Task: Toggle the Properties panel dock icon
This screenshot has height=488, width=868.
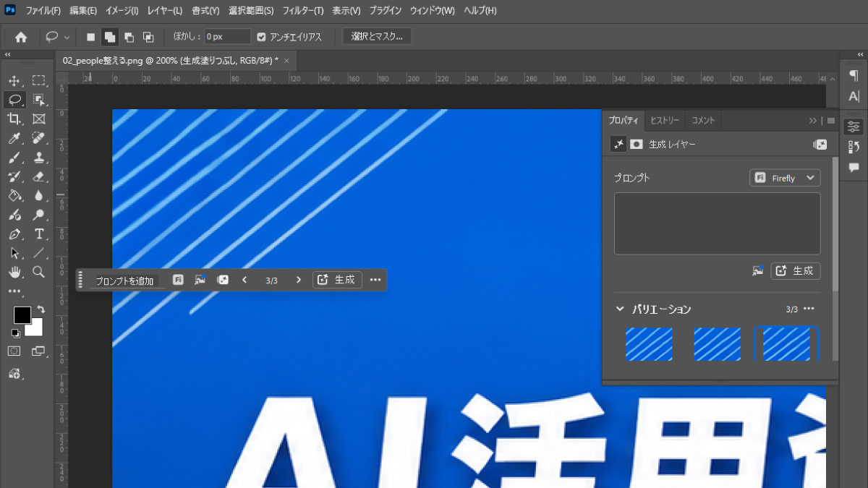Action: point(854,127)
